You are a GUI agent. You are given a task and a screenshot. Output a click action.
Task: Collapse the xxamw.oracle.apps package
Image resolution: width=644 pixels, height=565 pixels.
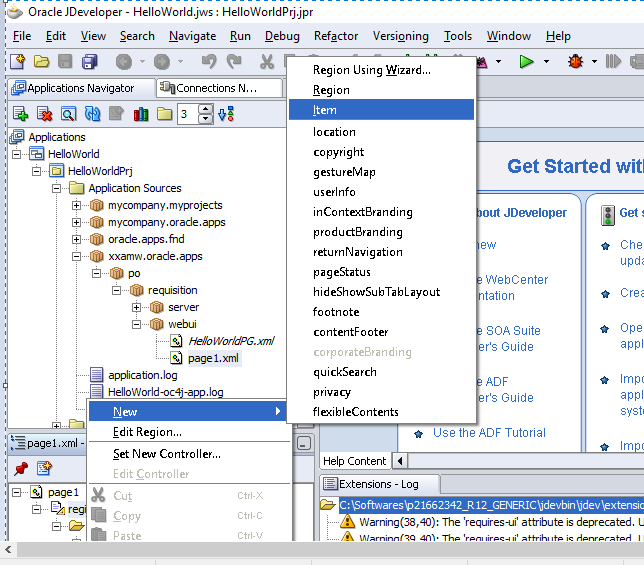[x=76, y=257]
